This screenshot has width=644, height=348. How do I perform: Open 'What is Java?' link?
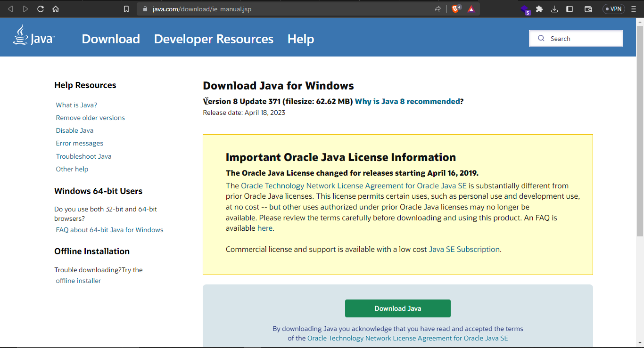(76, 105)
